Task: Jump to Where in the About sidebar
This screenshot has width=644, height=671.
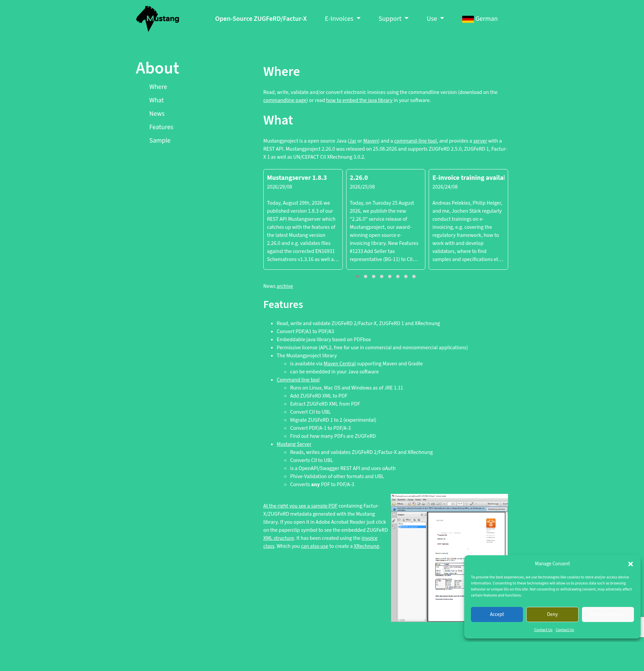Action: point(158,87)
